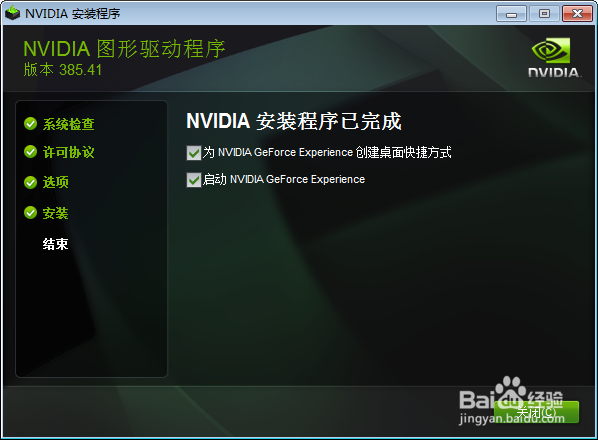Screen dimensions: 598x440
Task: Select the 系统检查 step in sidebar
Action: (x=69, y=124)
